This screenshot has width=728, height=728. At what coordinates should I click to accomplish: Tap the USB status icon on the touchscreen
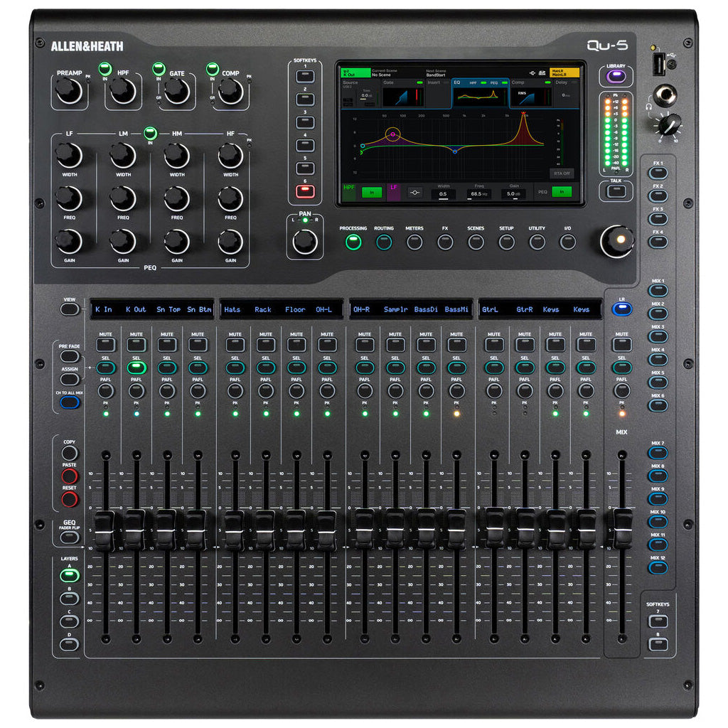[x=532, y=73]
